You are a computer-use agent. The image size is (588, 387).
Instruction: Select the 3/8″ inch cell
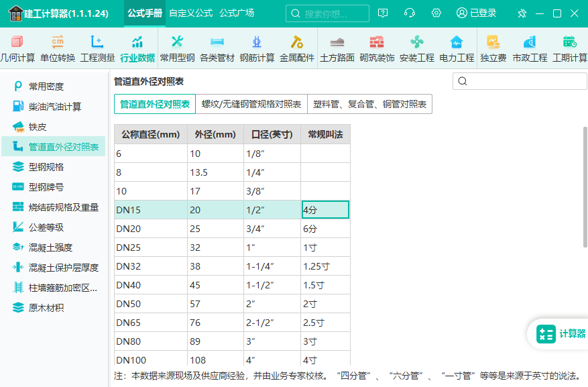click(x=272, y=191)
